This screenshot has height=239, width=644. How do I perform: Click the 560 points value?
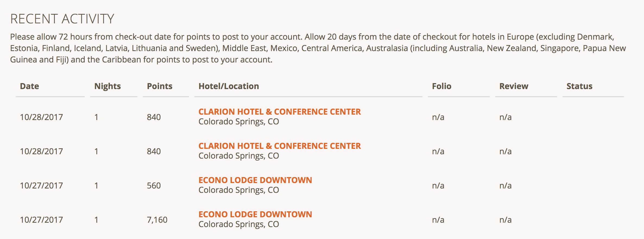click(x=154, y=185)
